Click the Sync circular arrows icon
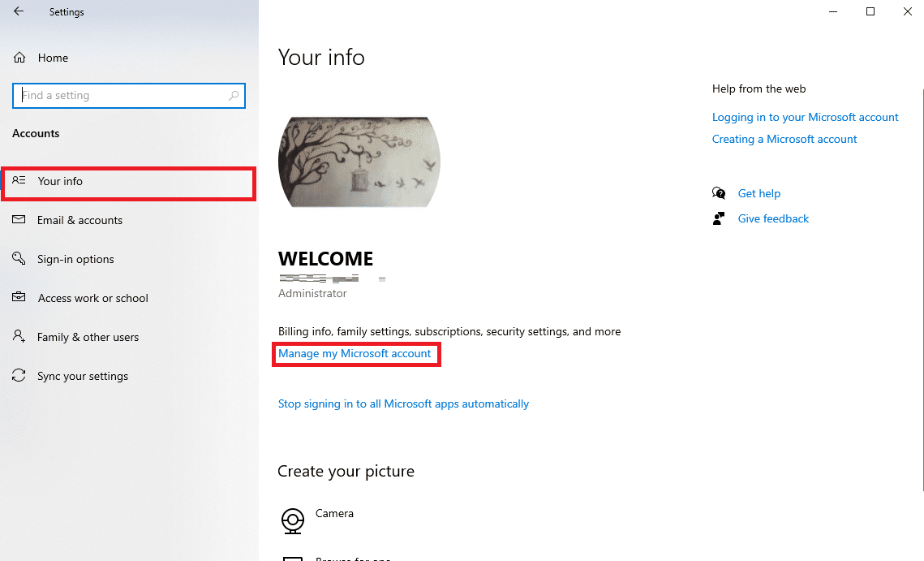Image resolution: width=924 pixels, height=561 pixels. tap(19, 375)
